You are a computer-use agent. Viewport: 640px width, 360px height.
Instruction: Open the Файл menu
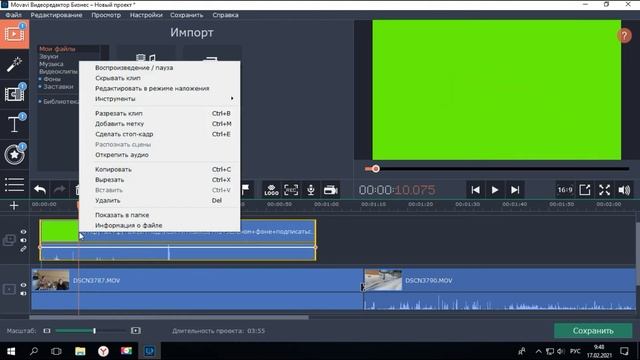[13, 15]
